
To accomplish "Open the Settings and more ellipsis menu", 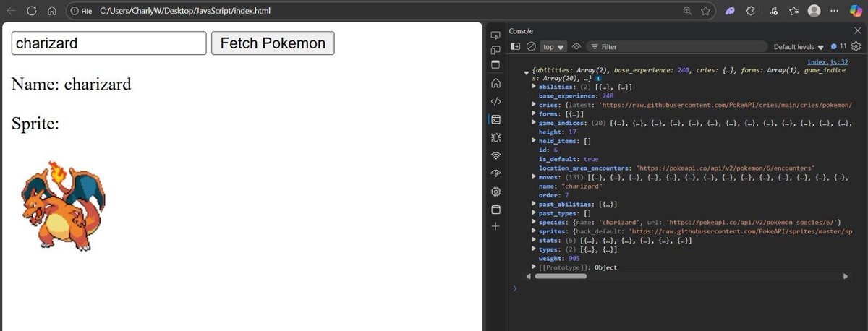I will [835, 11].
